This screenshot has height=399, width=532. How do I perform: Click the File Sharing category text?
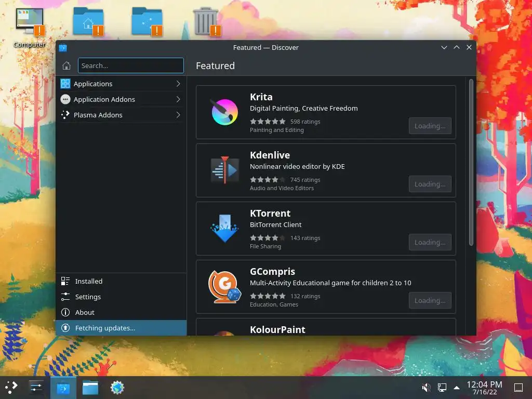[265, 246]
